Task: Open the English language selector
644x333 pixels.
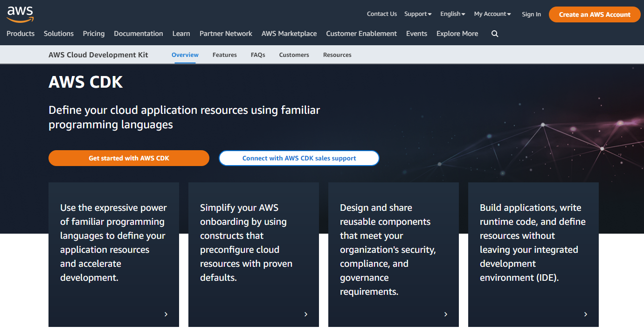Action: click(x=452, y=14)
